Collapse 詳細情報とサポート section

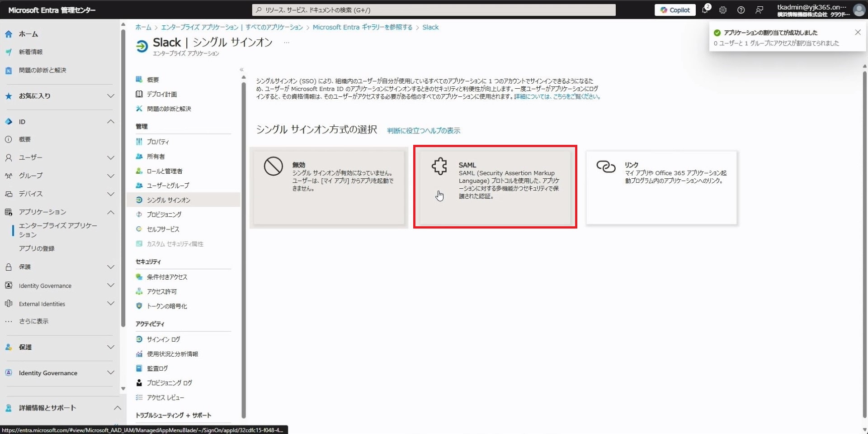point(117,408)
